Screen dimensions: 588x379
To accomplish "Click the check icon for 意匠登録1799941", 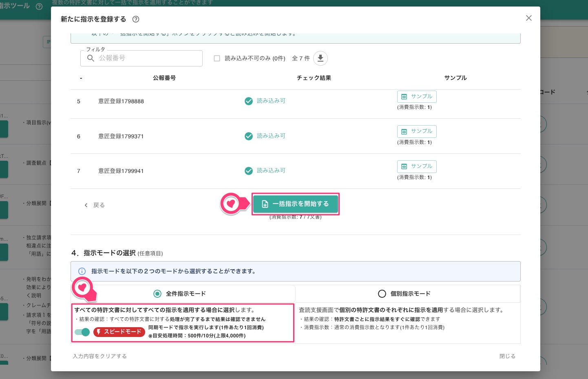I will click(249, 171).
